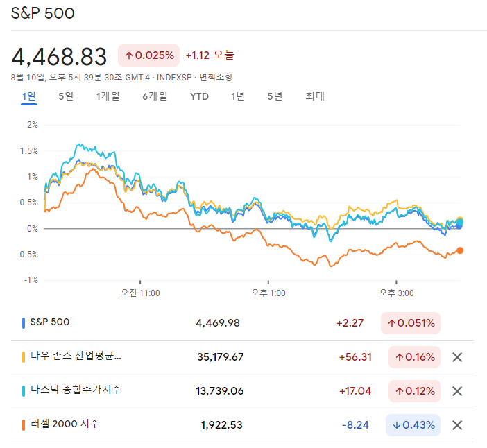Click the value 4,469.98
The height and width of the screenshot is (448, 487).
click(x=218, y=323)
